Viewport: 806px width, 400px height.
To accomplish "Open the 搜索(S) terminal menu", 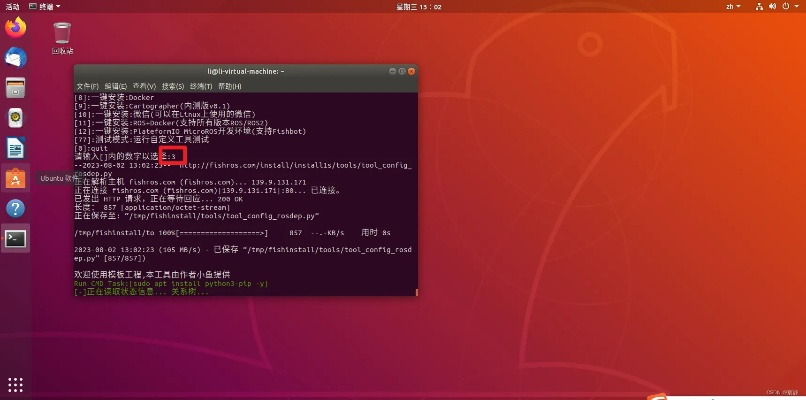I will [173, 86].
